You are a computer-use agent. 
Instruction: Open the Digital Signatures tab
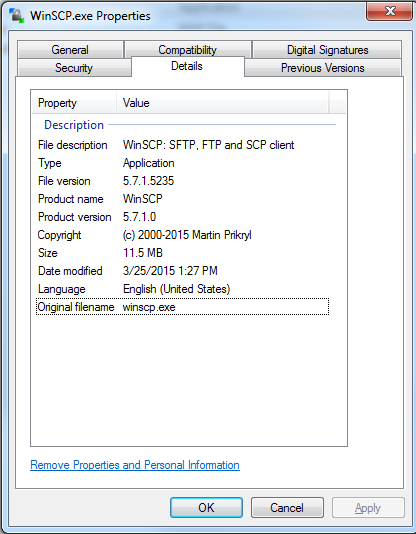coord(327,50)
